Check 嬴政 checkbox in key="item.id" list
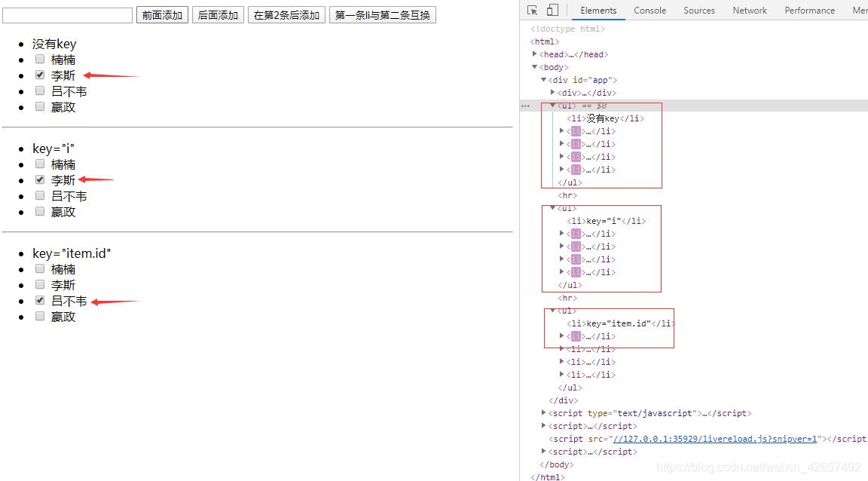This screenshot has width=868, height=481. tap(40, 316)
